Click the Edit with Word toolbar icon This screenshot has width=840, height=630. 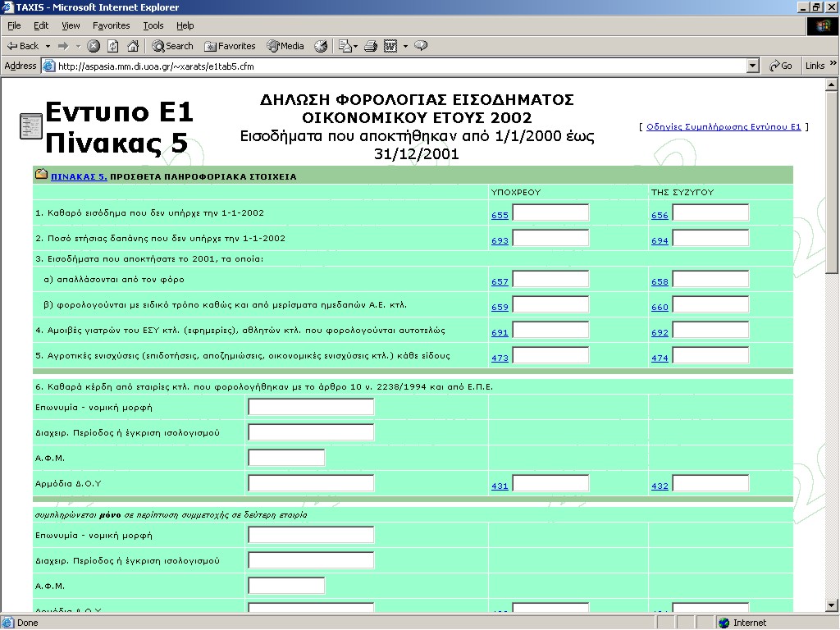click(390, 46)
